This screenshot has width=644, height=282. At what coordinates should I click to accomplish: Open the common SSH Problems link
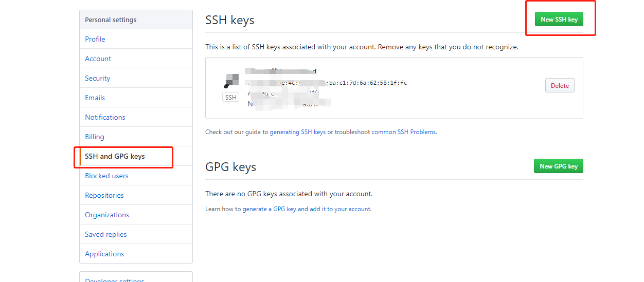point(404,132)
